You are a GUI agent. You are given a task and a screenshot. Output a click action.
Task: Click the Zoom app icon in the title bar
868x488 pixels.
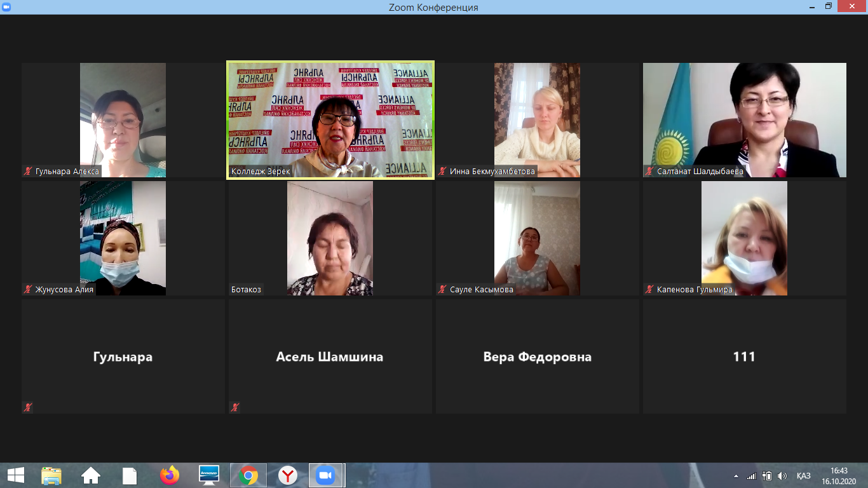click(7, 7)
